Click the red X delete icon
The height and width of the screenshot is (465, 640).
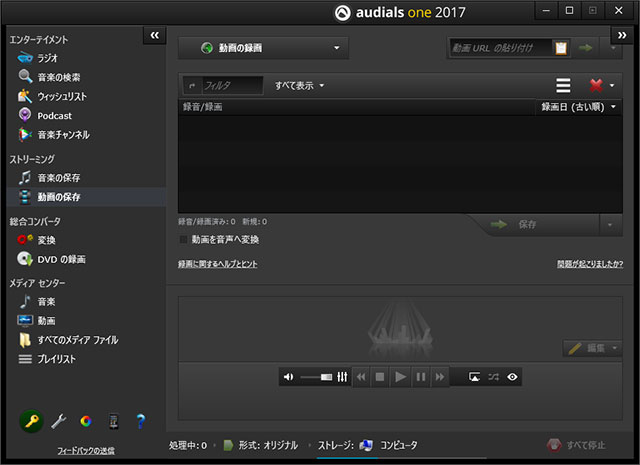click(x=596, y=85)
